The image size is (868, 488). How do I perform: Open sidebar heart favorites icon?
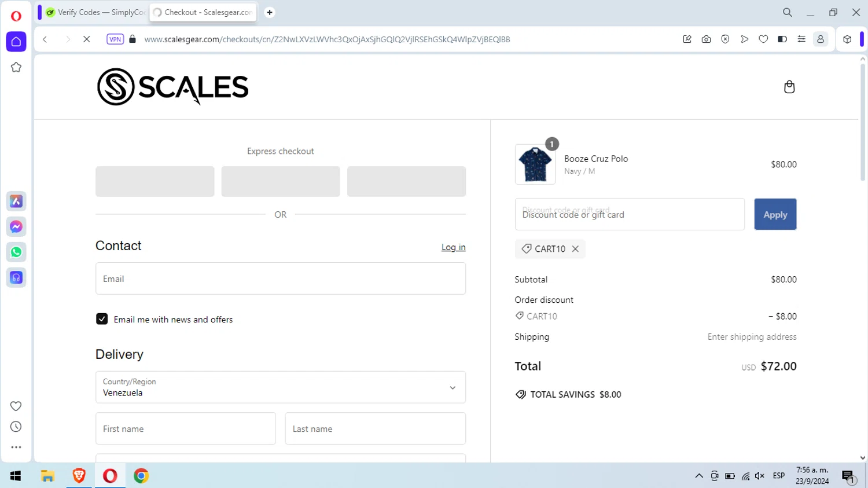tap(16, 406)
